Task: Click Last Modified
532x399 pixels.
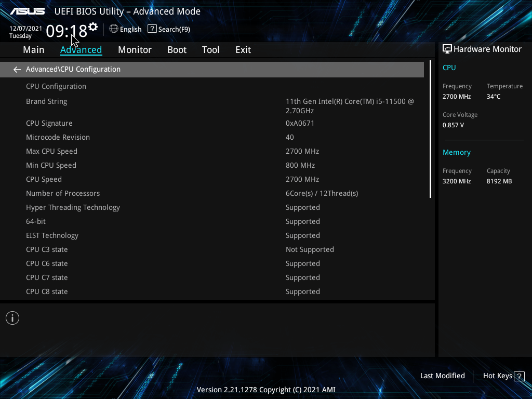Action: 443,376
